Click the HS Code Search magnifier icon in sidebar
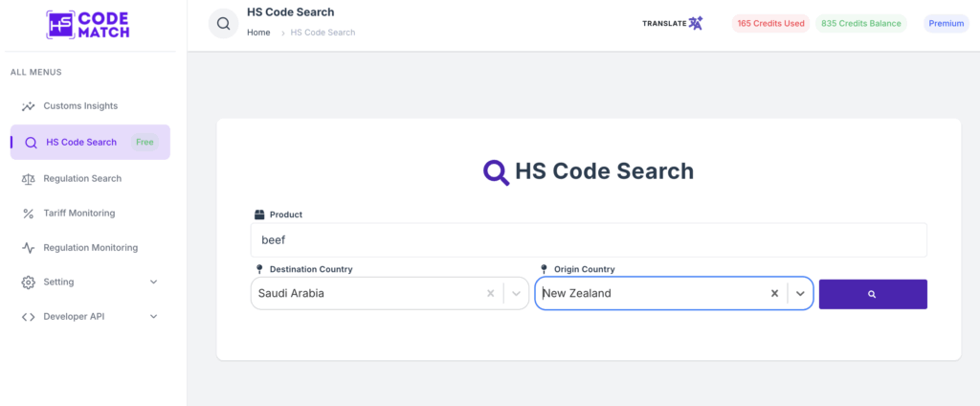 [31, 143]
